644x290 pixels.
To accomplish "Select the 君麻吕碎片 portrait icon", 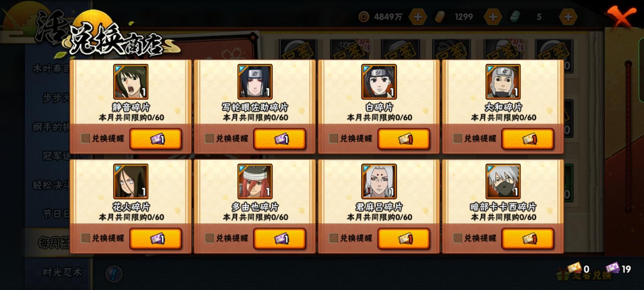I will point(379,181).
